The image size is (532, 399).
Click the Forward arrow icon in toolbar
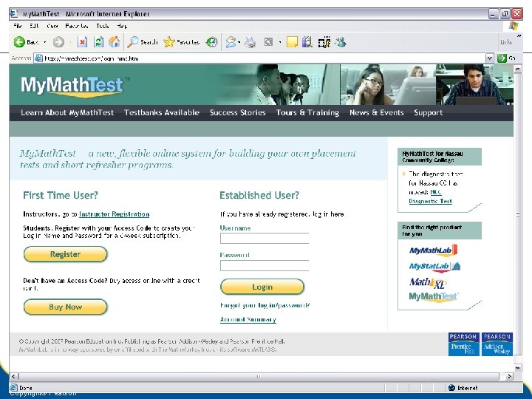(x=58, y=42)
